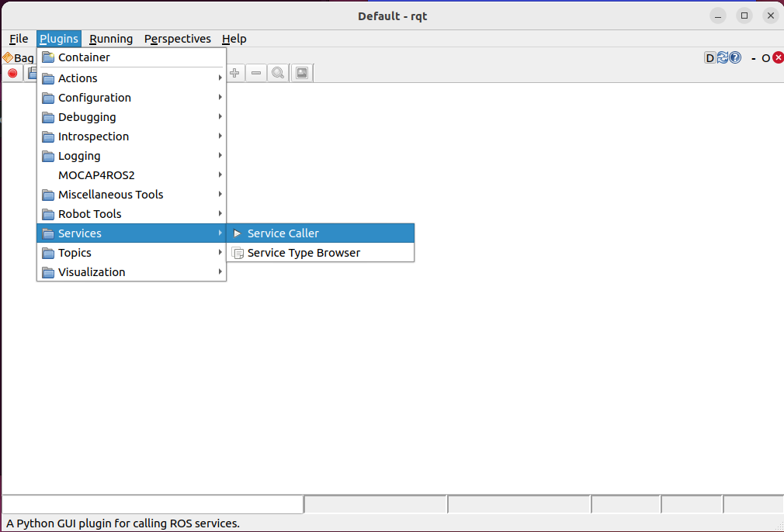Click the Container folder icon
784x532 pixels.
(48, 57)
